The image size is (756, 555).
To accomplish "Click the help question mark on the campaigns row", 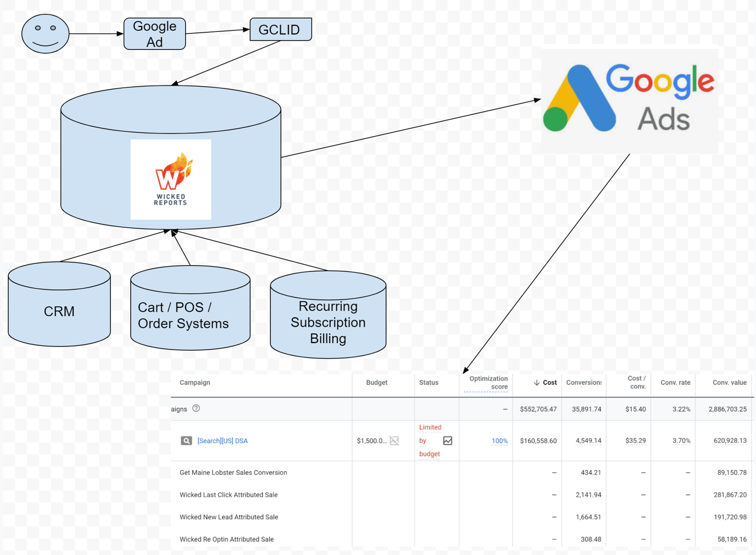I will 197,408.
